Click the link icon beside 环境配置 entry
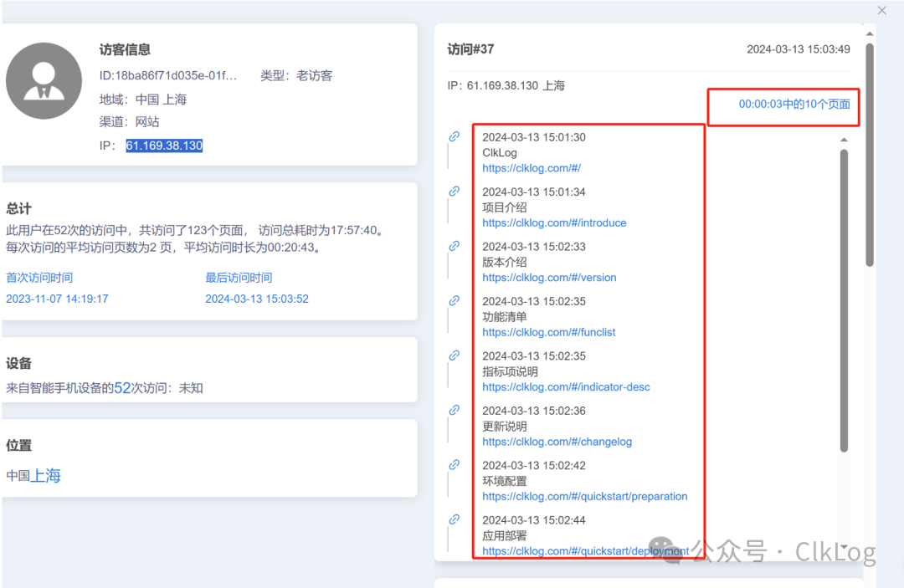 tap(455, 465)
